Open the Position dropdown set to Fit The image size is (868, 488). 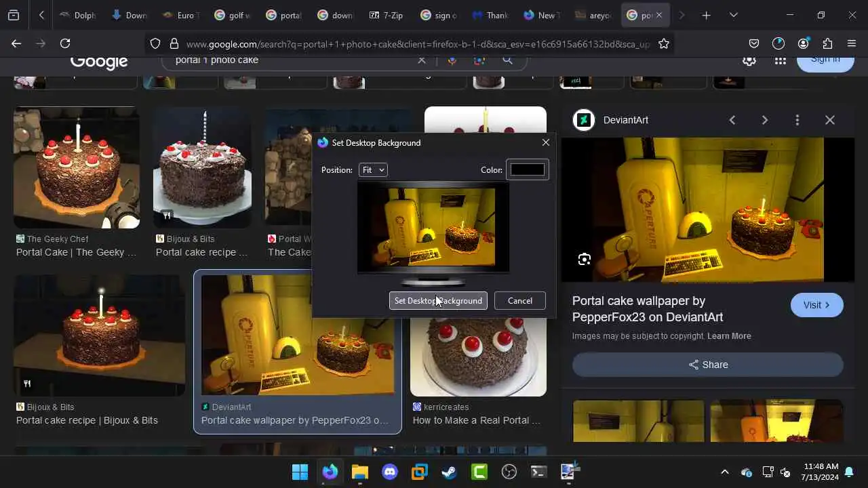click(x=373, y=169)
